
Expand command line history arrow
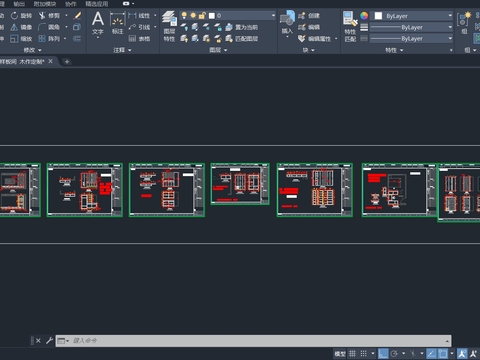tap(447, 341)
